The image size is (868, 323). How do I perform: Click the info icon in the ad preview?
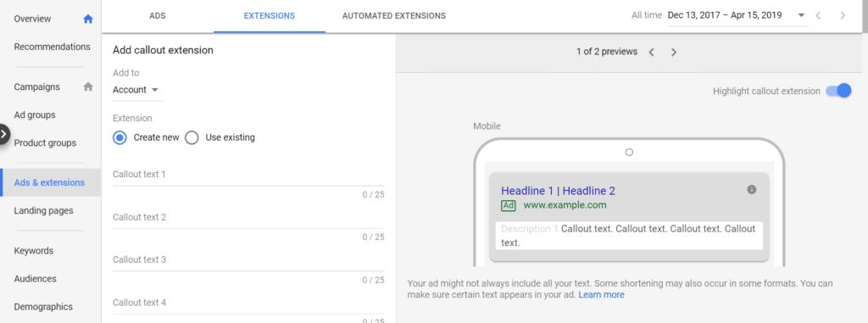751,190
